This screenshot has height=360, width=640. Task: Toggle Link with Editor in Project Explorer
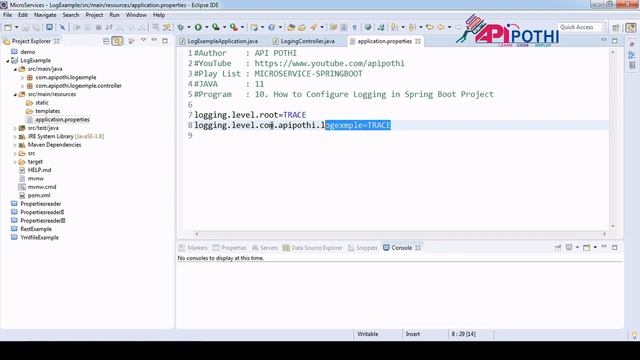pyautogui.click(x=117, y=41)
